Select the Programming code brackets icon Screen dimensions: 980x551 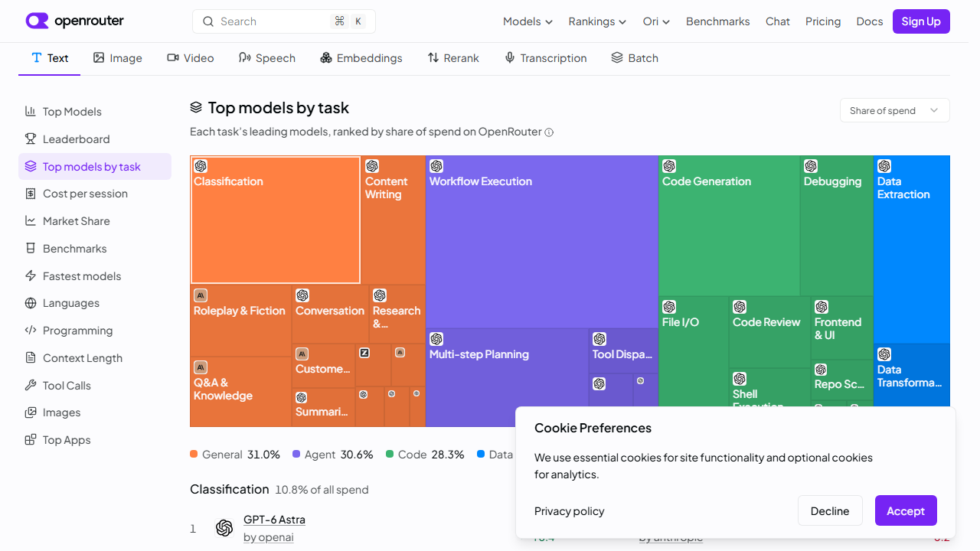click(x=31, y=331)
